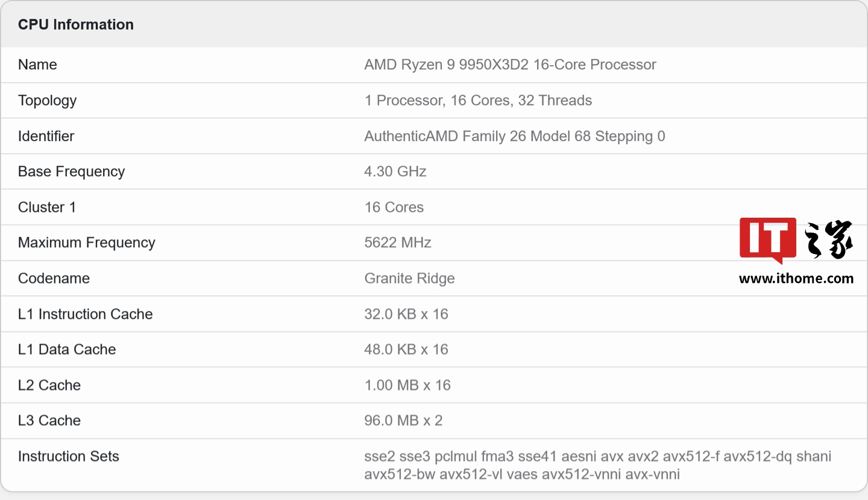Click the CPU Information table header

[x=76, y=25]
